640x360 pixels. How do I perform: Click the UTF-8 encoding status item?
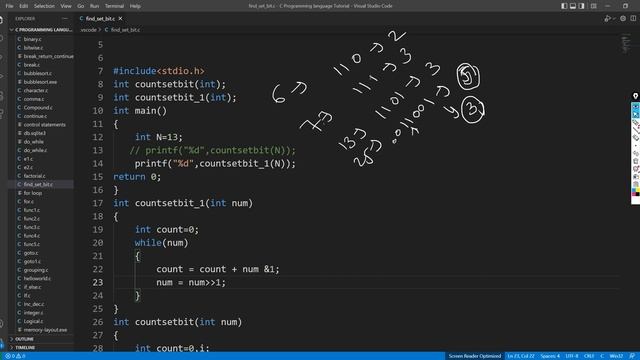coord(572,356)
